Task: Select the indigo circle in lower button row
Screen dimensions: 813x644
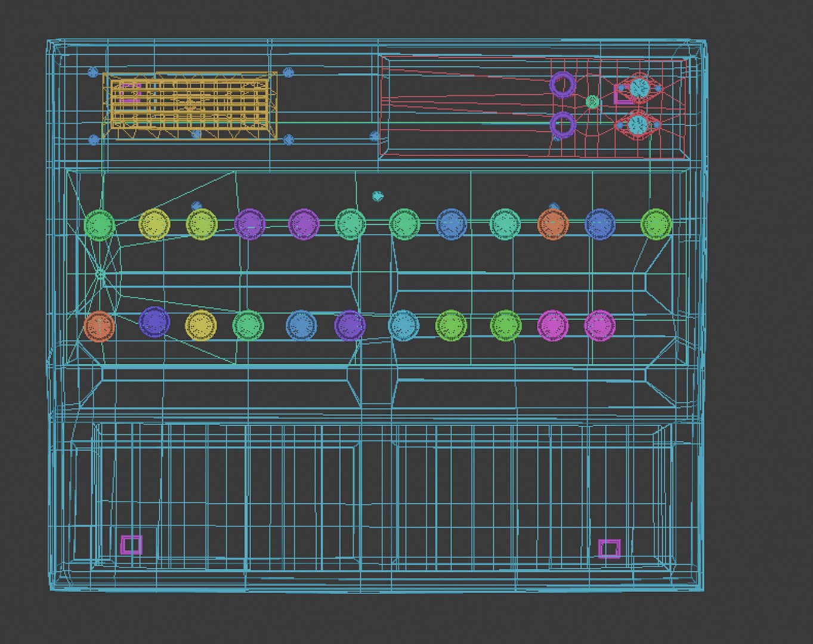Action: point(154,322)
